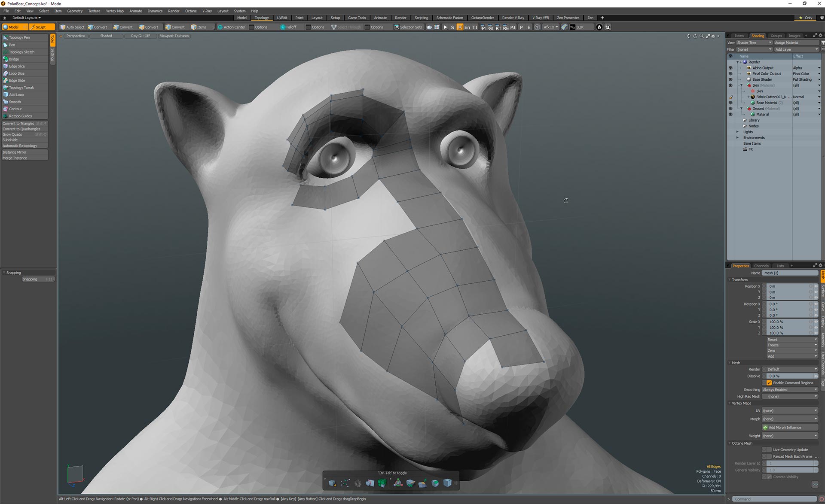Viewport: 825px width, 504px height.
Task: Open the Geometry menu
Action: (75, 11)
